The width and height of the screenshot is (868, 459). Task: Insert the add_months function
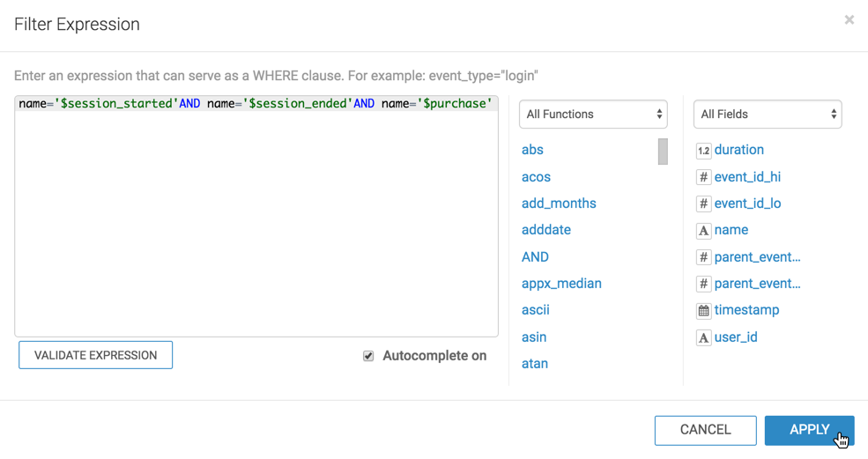point(559,204)
